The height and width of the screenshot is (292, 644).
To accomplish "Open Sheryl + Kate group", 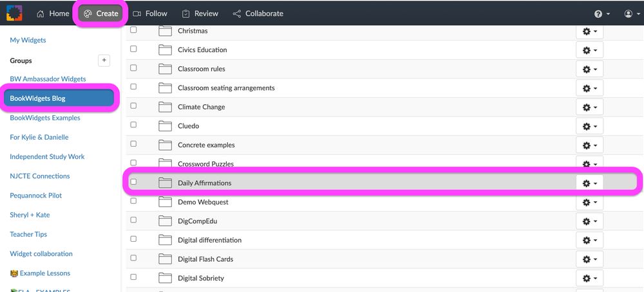I will click(30, 215).
